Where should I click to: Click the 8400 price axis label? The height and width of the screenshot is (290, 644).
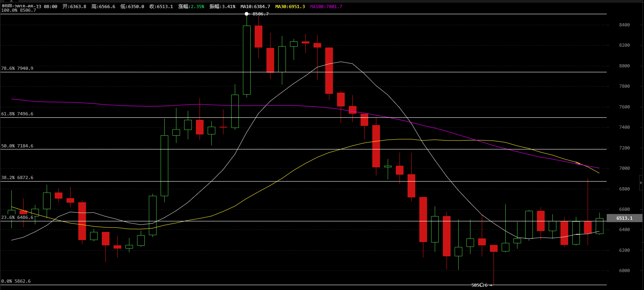click(625, 25)
